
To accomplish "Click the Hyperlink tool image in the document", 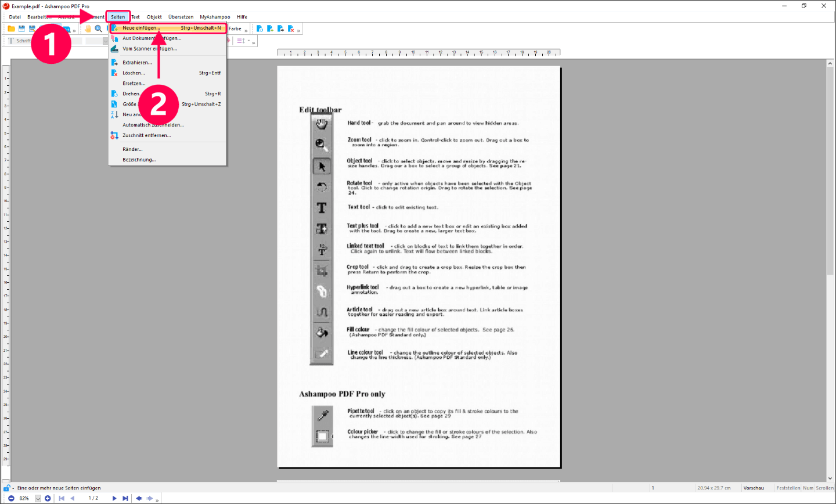I will coord(322,291).
